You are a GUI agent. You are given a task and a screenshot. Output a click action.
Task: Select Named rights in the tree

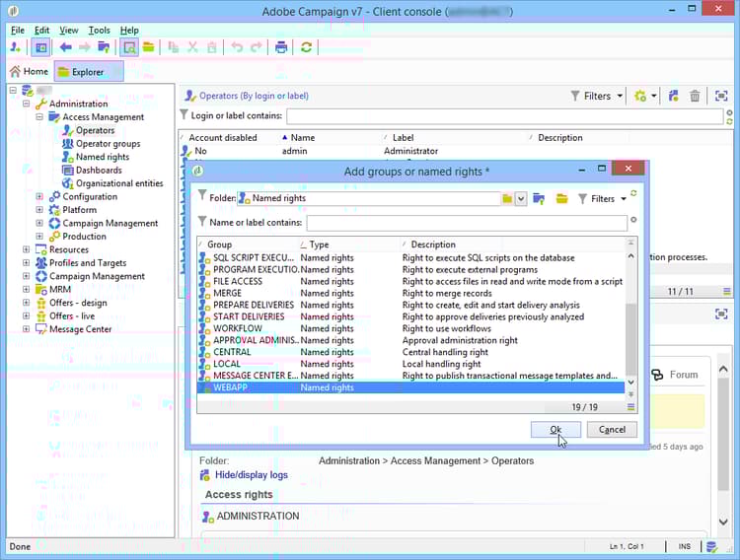point(103,157)
